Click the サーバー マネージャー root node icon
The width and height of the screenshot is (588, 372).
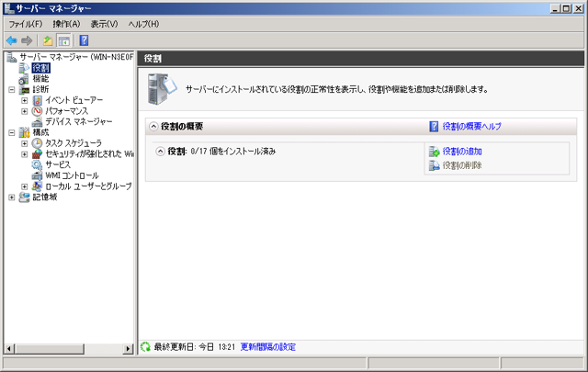pos(12,57)
